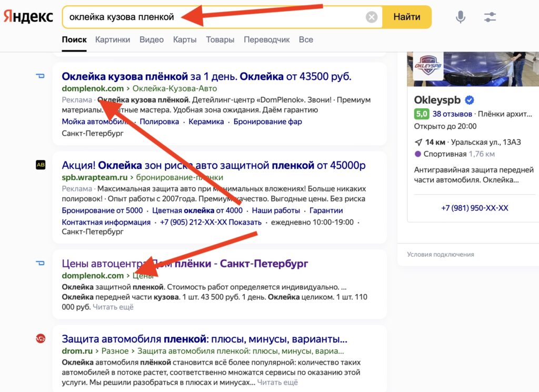Open domplenok.com link in Цены result

[x=93, y=276]
